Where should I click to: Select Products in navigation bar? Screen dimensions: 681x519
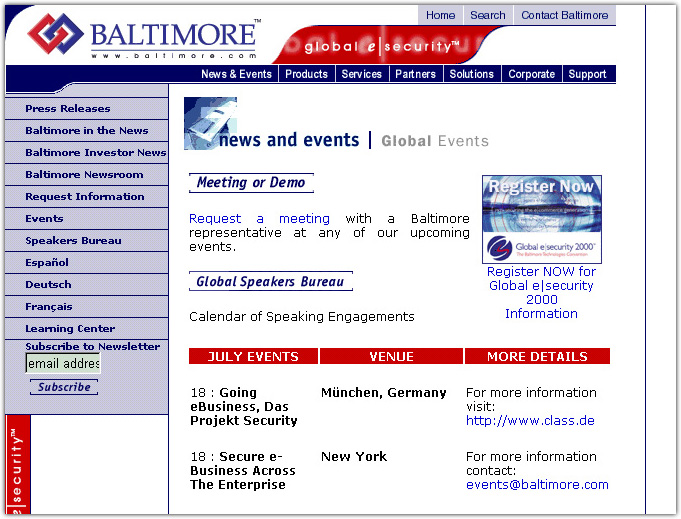click(306, 74)
